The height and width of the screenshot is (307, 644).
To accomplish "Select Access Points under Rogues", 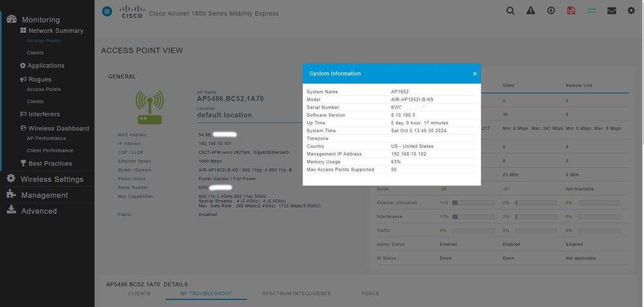I will click(44, 89).
